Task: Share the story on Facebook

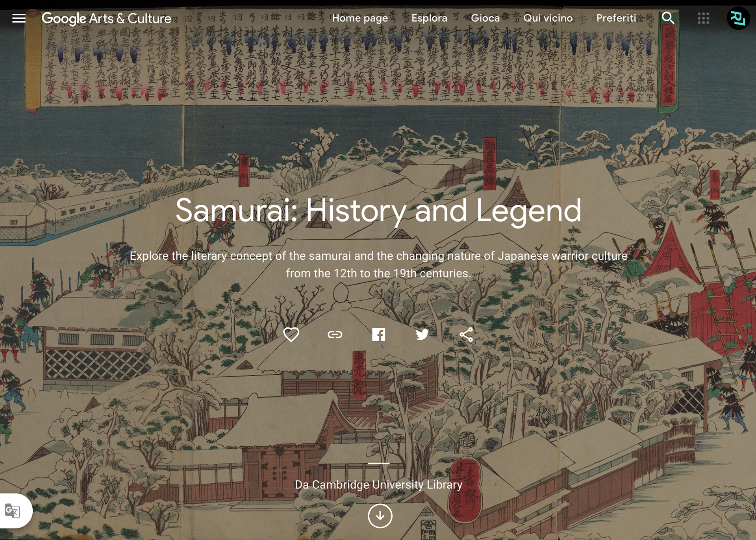Action: [379, 335]
